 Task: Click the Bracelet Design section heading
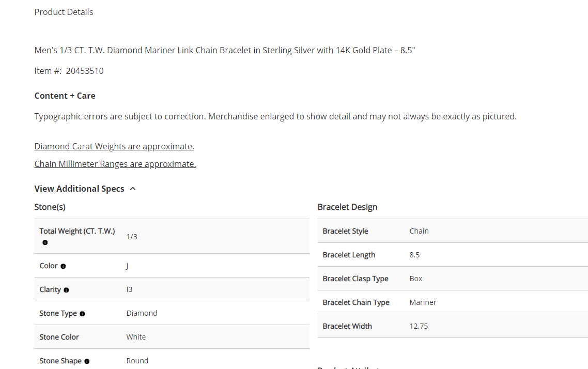pos(347,207)
